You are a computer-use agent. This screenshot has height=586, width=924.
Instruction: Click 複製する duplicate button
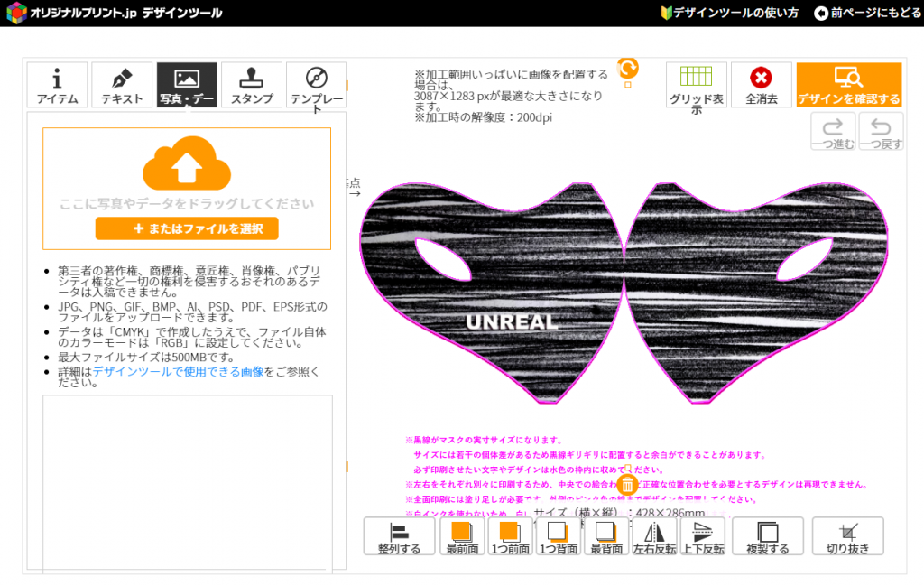[x=768, y=536]
